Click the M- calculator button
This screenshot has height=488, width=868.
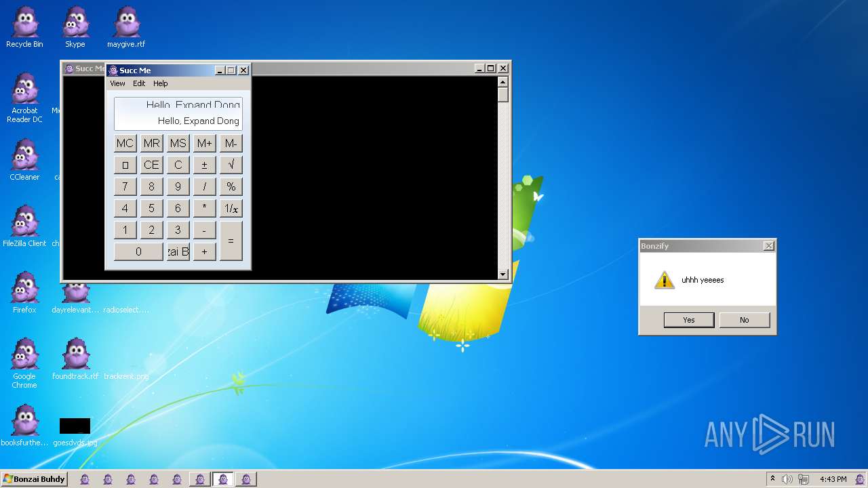231,143
